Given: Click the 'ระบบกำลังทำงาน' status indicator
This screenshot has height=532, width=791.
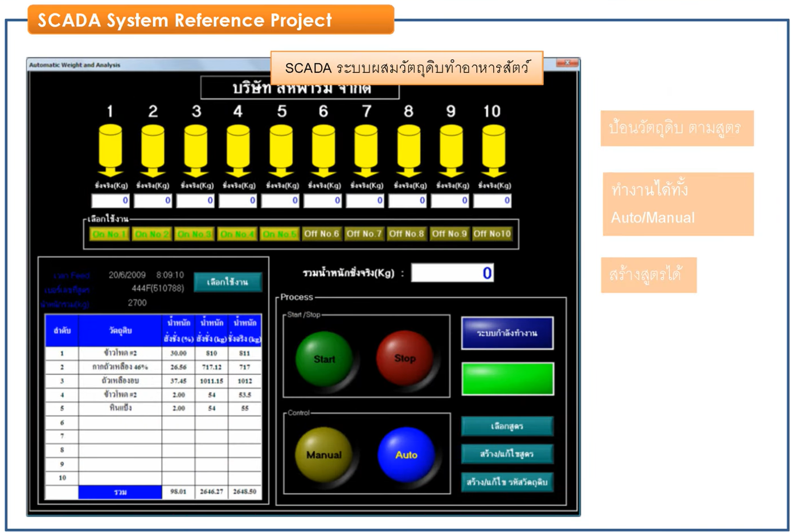Looking at the screenshot, I should pos(507,333).
